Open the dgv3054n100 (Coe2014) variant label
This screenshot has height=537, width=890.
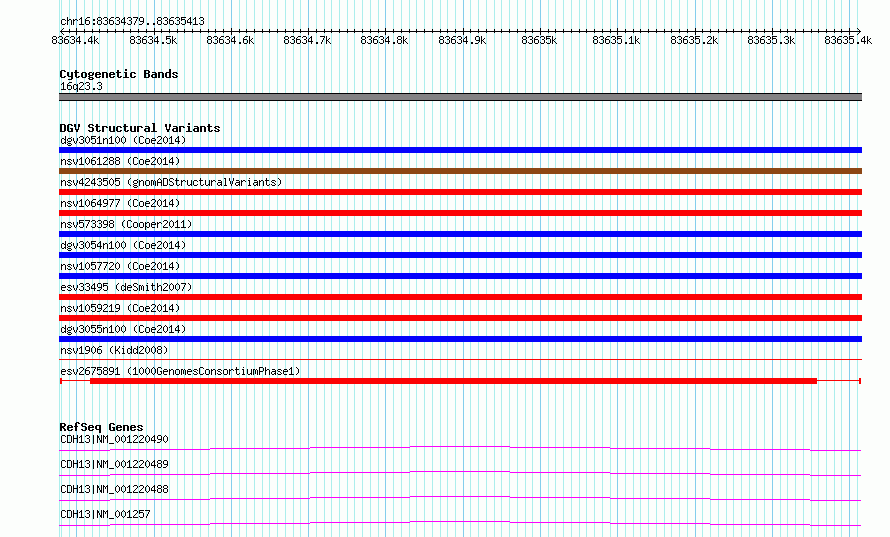tap(123, 245)
